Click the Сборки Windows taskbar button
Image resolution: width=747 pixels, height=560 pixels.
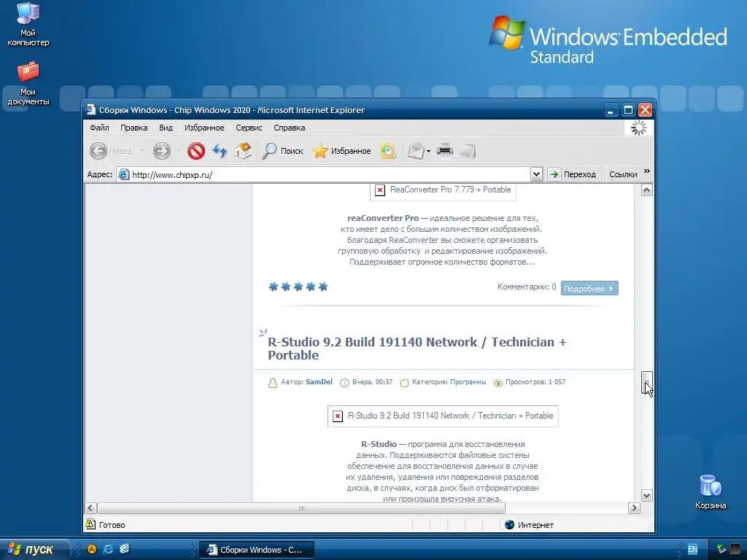point(256,550)
